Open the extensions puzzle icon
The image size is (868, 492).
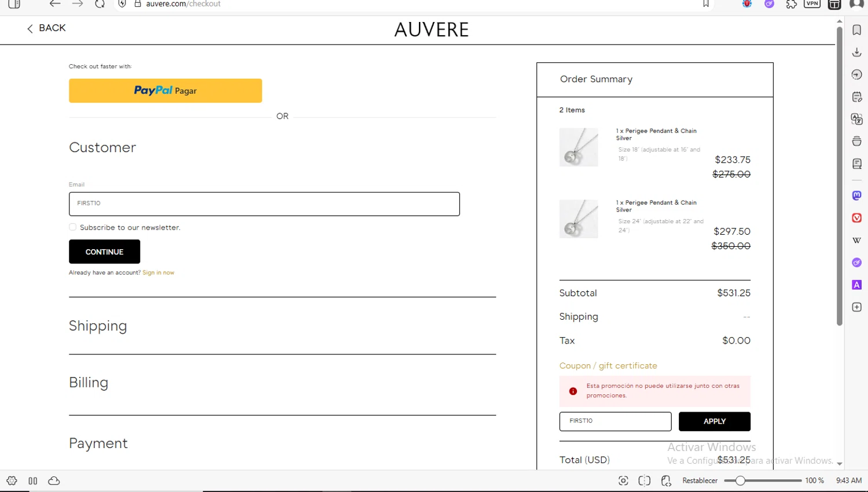click(x=791, y=4)
